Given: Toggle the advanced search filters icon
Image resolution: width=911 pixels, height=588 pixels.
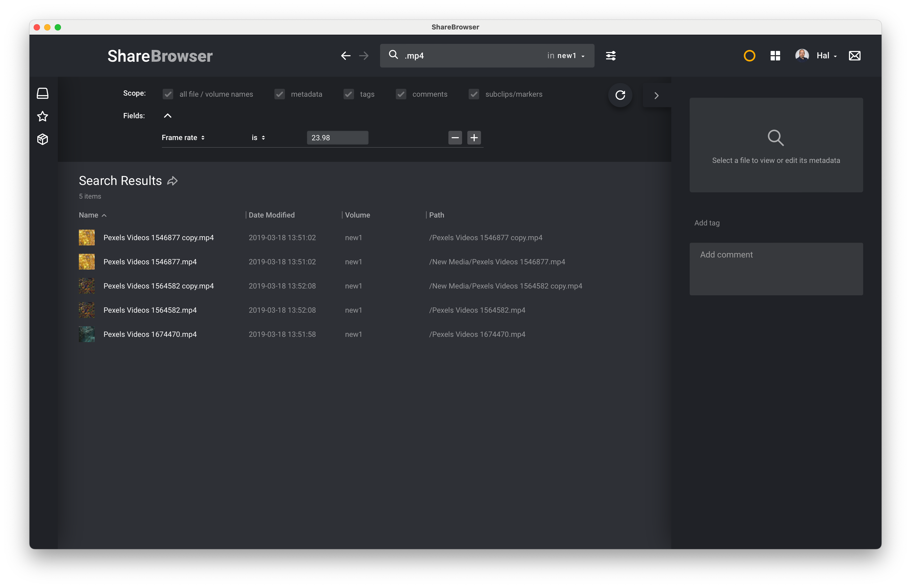Looking at the screenshot, I should tap(610, 56).
